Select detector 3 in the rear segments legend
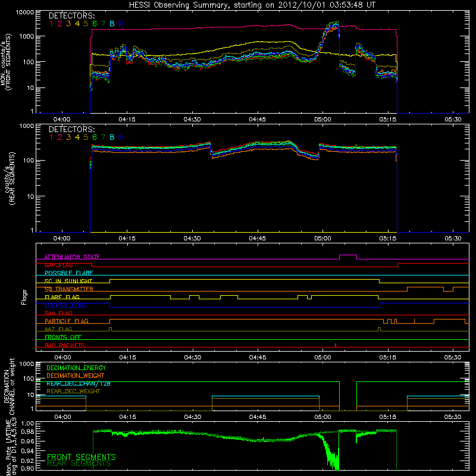Screen dimensions: 476x476 click(68, 137)
